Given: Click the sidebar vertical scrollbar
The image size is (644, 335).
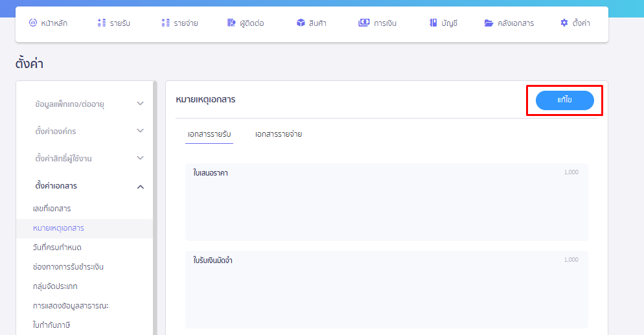Looking at the screenshot, I should 155,208.
